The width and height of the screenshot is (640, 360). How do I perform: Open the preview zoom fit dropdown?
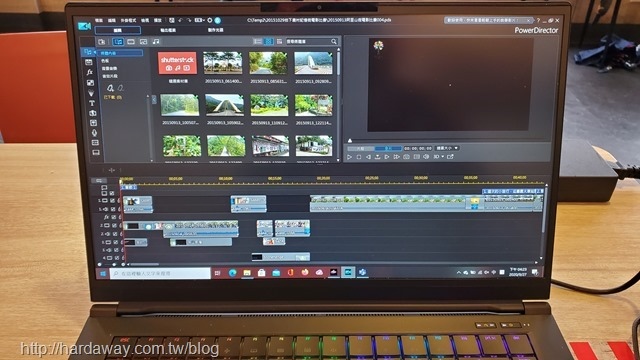click(448, 148)
